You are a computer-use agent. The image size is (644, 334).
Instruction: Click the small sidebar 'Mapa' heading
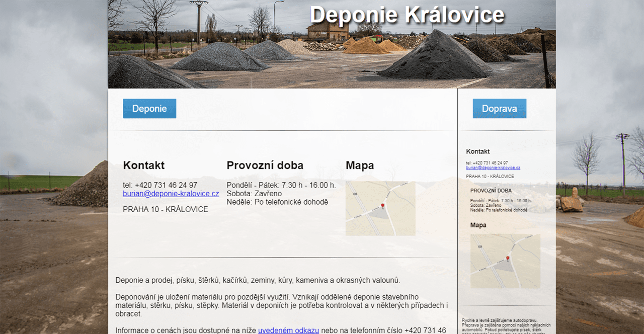pos(478,225)
